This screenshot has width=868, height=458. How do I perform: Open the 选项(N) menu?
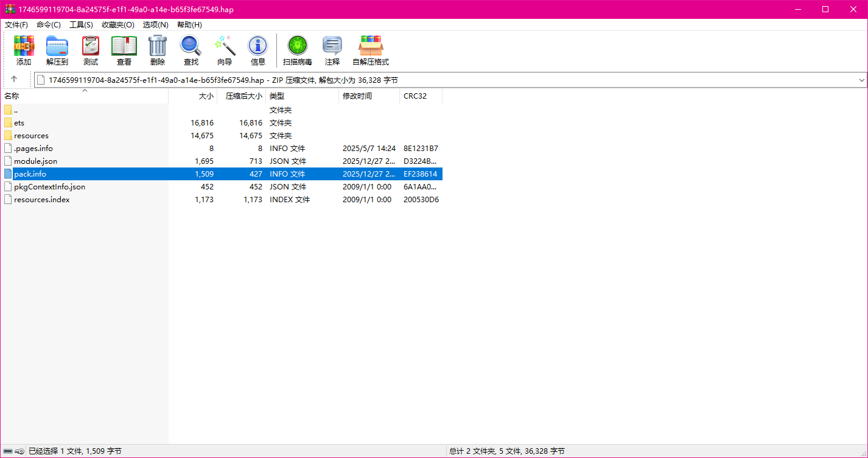(156, 24)
